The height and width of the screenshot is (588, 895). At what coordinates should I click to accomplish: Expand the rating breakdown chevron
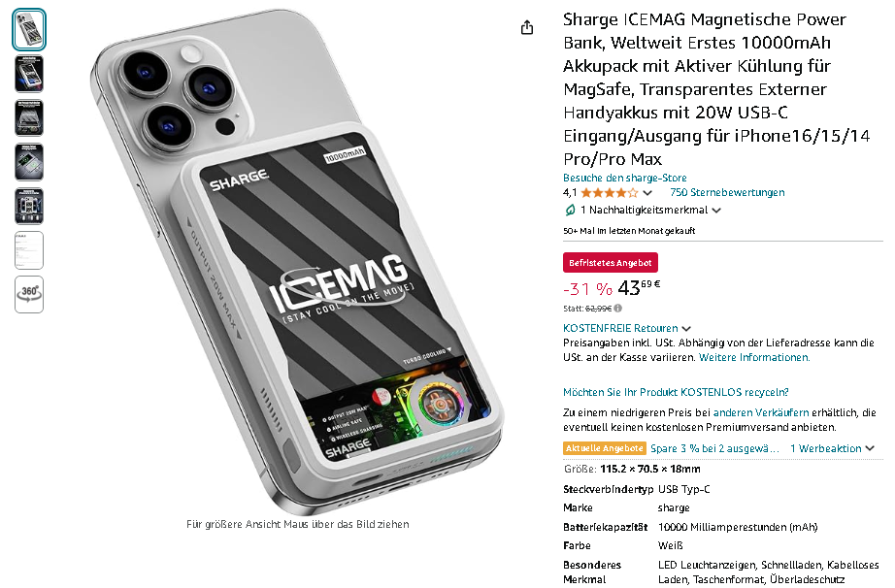647,193
